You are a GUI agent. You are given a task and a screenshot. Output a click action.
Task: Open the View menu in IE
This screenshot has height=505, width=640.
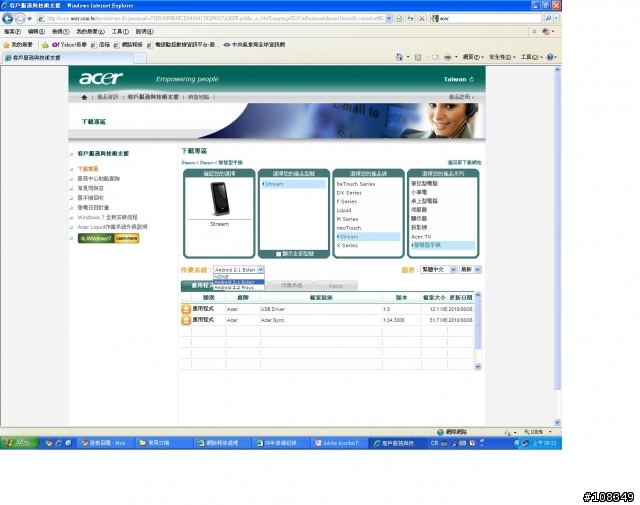[x=60, y=31]
